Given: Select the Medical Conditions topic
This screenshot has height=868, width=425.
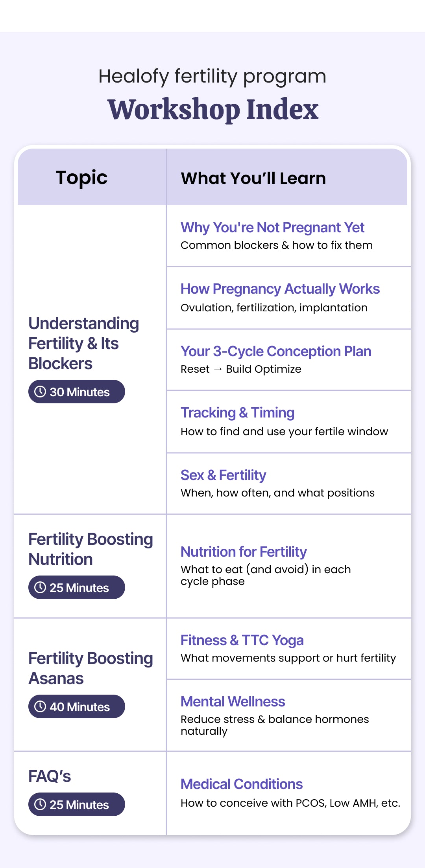Looking at the screenshot, I should pyautogui.click(x=241, y=784).
